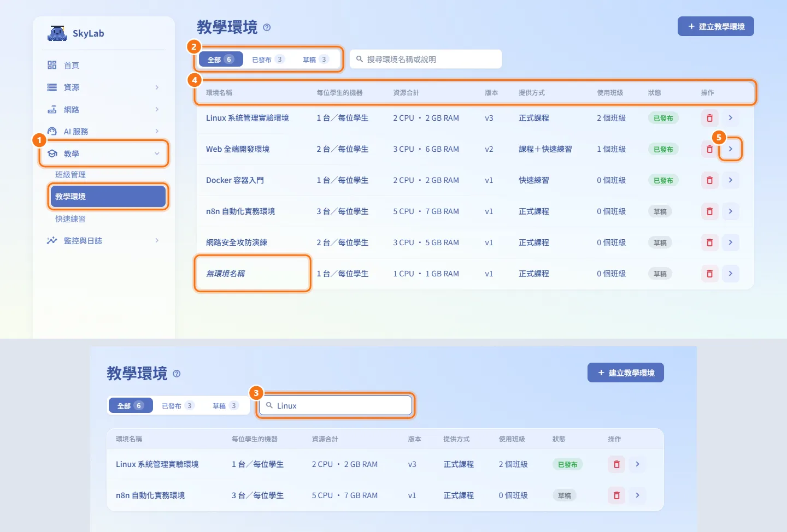Click 5 CPU · 7 GB RAM in lower table
Image resolution: width=787 pixels, height=532 pixels.
[345, 495]
